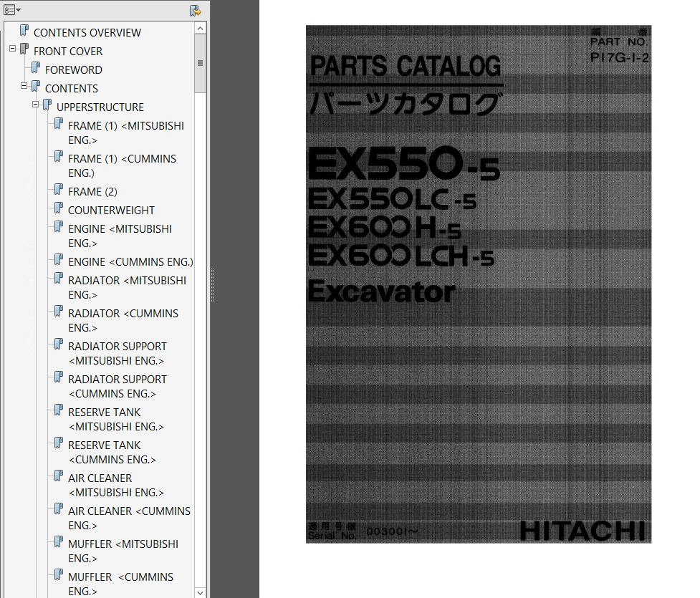Open RESERVE TANK Cummins Eng. bookmark
Screen dimensions: 700x598
click(x=112, y=453)
